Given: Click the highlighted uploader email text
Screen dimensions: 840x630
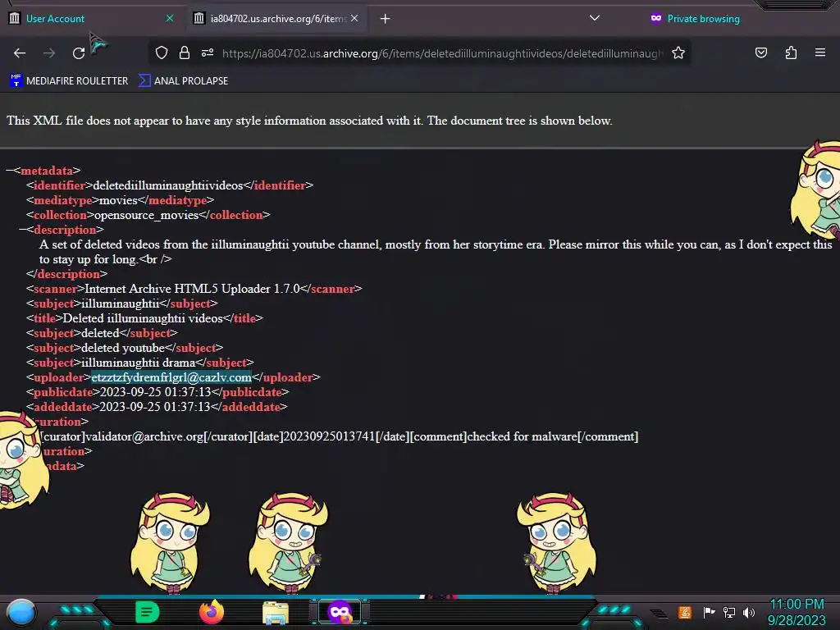Looking at the screenshot, I should [x=171, y=377].
